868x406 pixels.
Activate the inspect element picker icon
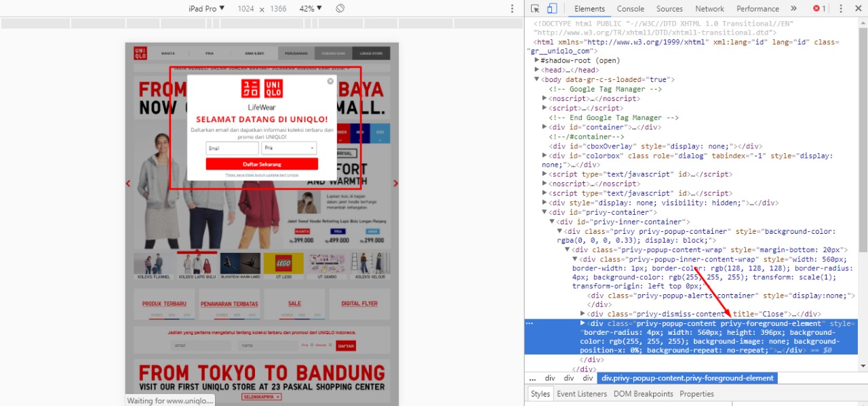click(535, 9)
